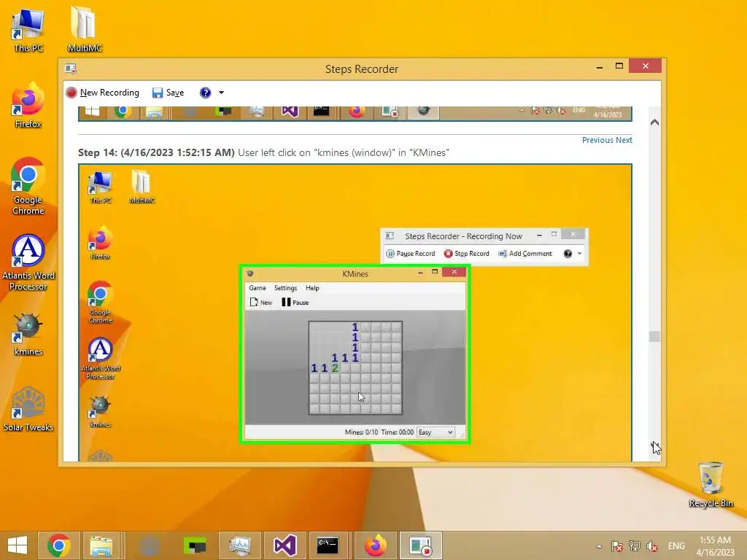Minimize the Steps Recorder window
Image resolution: width=747 pixels, height=560 pixels.
(600, 67)
